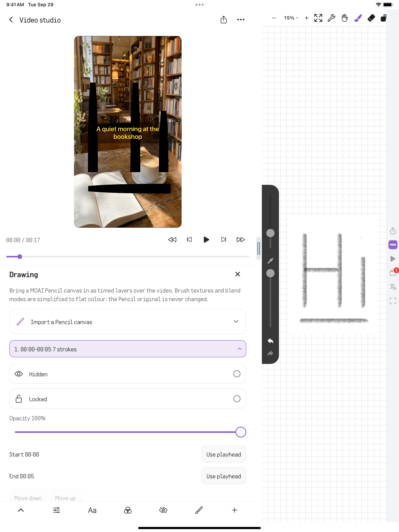Click the split-view divider handle
Image resolution: width=399 pixels, height=532 pixels.
pyautogui.click(x=259, y=248)
